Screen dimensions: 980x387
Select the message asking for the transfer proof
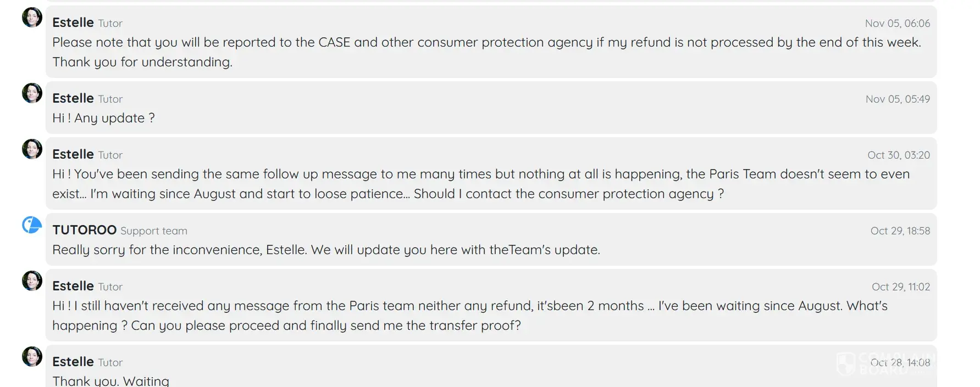pyautogui.click(x=469, y=316)
